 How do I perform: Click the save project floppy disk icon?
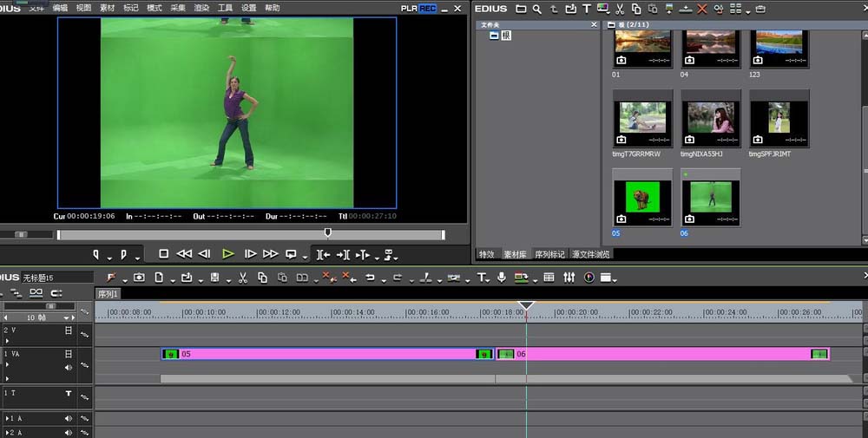coord(214,278)
